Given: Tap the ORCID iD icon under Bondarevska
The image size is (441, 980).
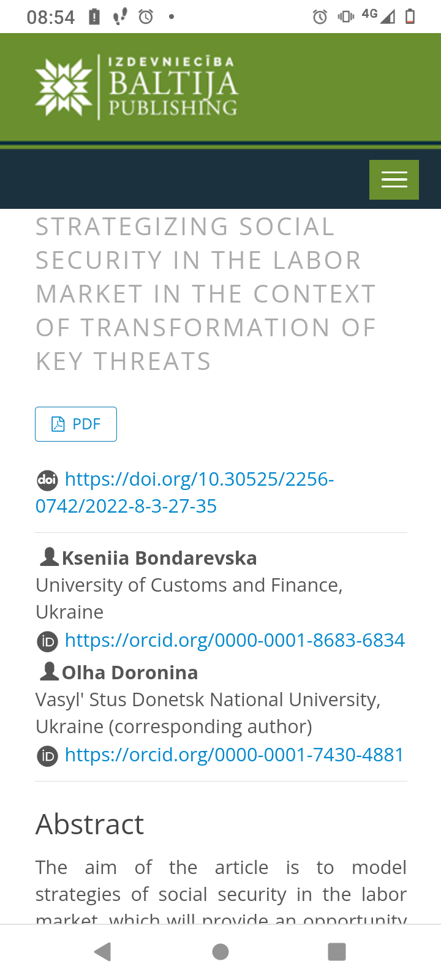Looking at the screenshot, I should click(x=47, y=641).
